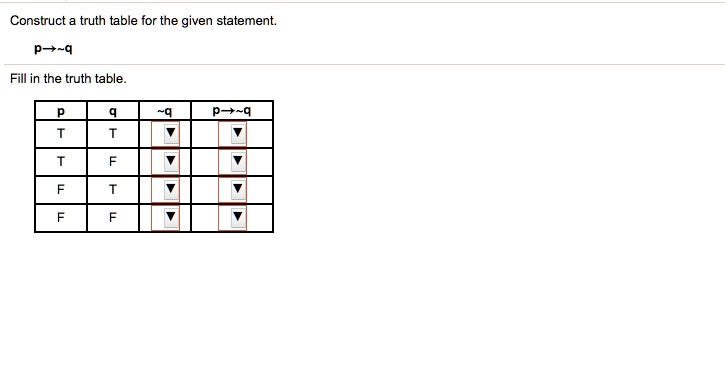Open the p→~q dropdown in row T, T
The height and width of the screenshot is (367, 725).
tap(232, 133)
